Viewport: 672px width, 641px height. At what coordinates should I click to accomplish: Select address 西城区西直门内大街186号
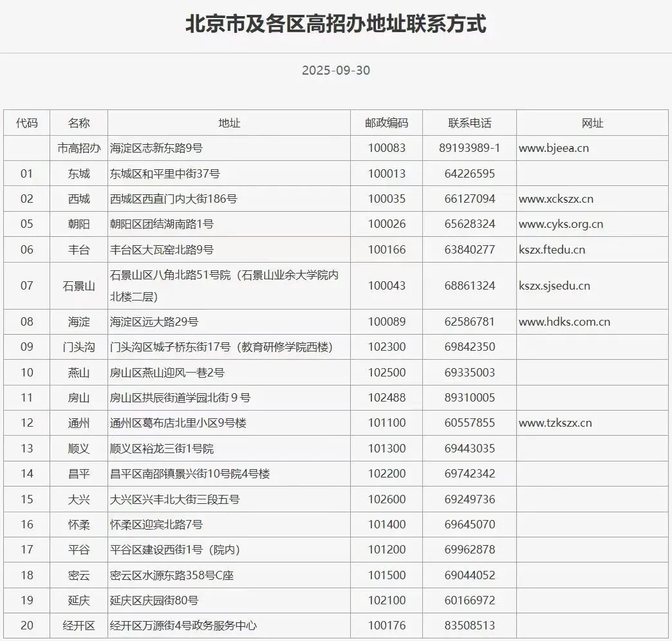(173, 199)
